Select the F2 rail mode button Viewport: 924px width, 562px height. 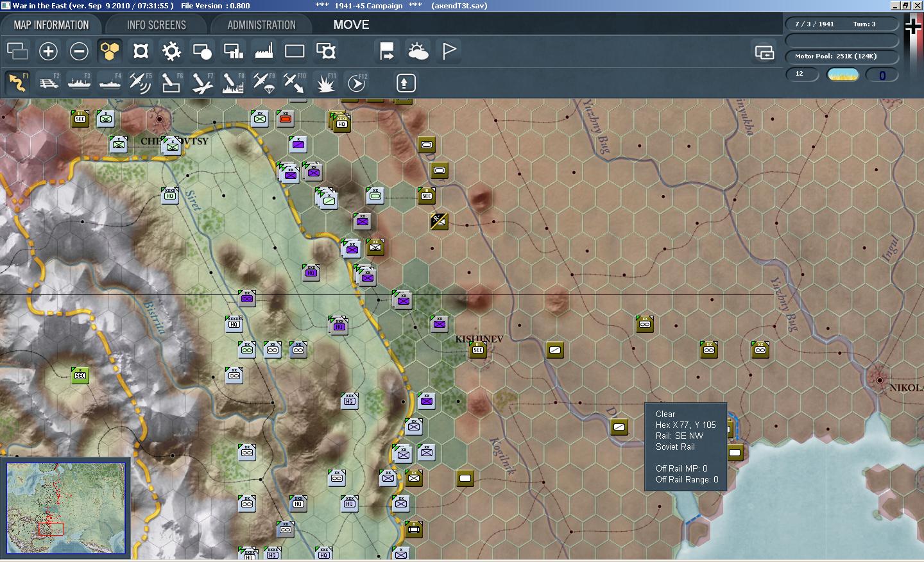pyautogui.click(x=48, y=83)
